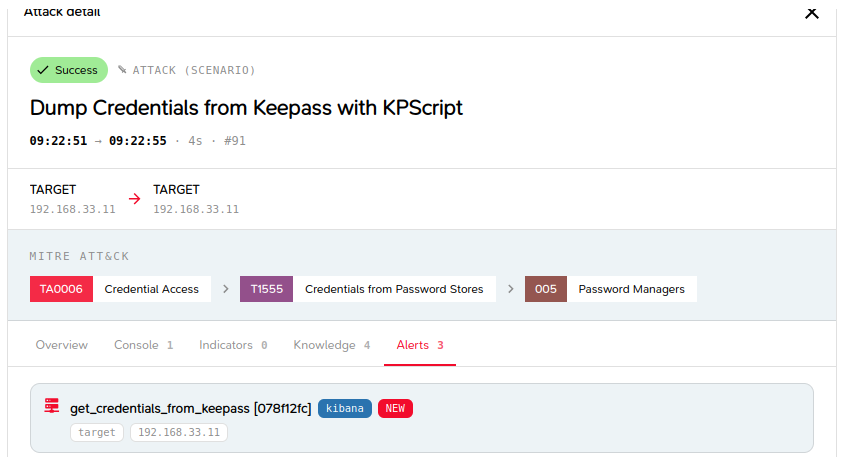Click the attack scenario sword icon

(122, 70)
